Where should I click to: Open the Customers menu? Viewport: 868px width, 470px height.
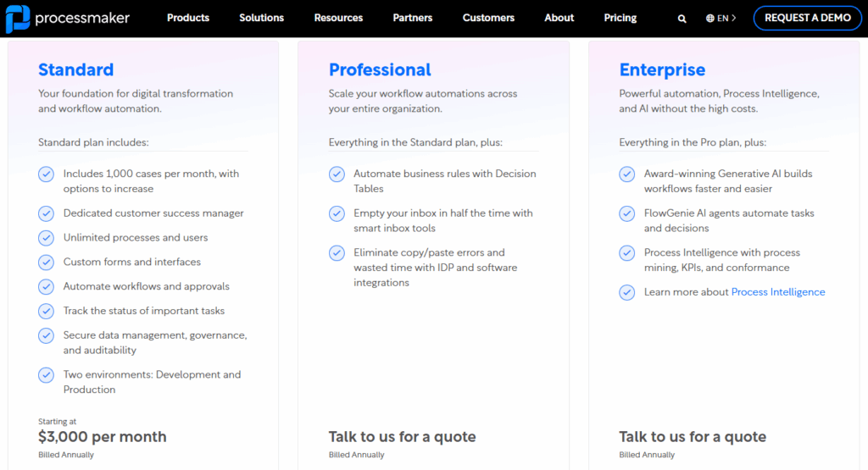coord(488,18)
